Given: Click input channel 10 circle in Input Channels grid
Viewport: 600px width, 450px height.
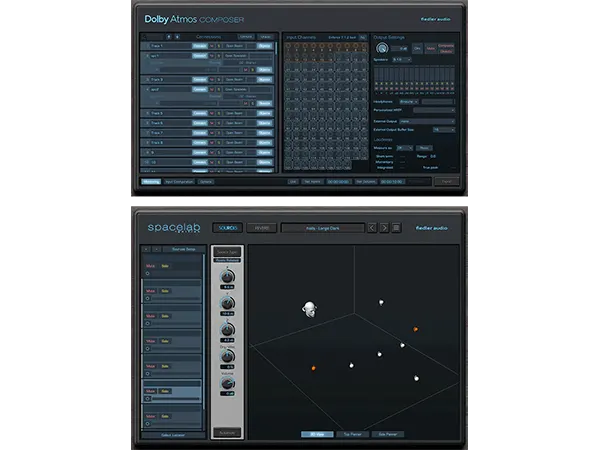Looking at the screenshot, I should 364,46.
